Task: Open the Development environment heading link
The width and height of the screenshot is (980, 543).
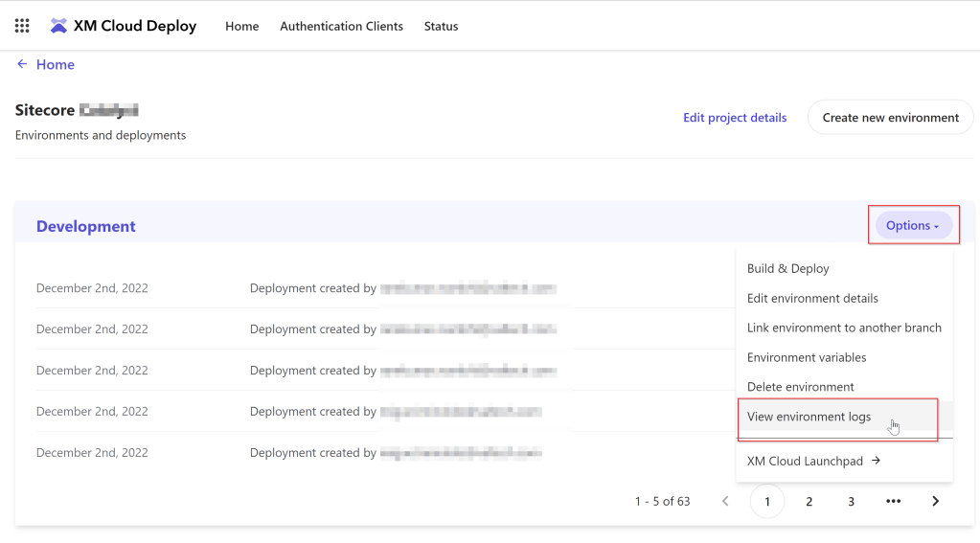Action: (86, 226)
